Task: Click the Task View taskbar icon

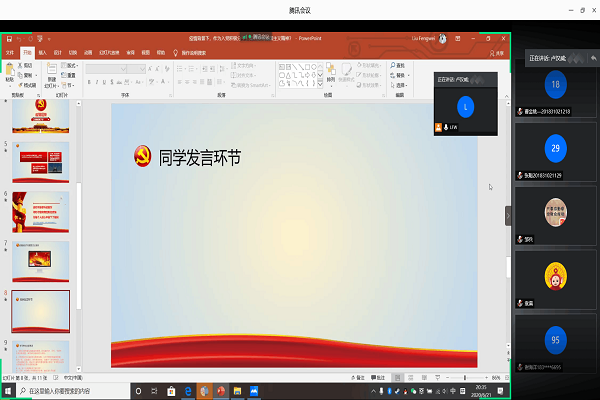Action: pos(152,390)
